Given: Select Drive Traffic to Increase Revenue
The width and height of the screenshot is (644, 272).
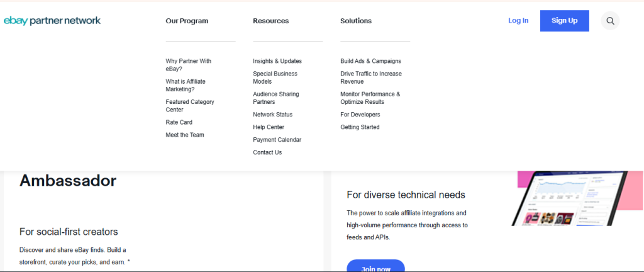Looking at the screenshot, I should tap(371, 77).
